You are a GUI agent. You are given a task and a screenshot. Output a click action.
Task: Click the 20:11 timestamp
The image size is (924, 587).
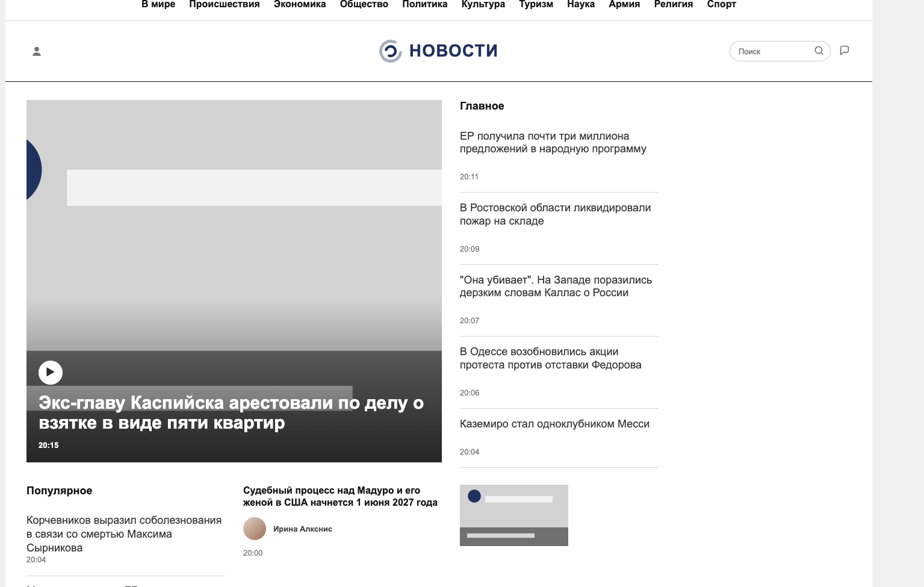point(469,177)
